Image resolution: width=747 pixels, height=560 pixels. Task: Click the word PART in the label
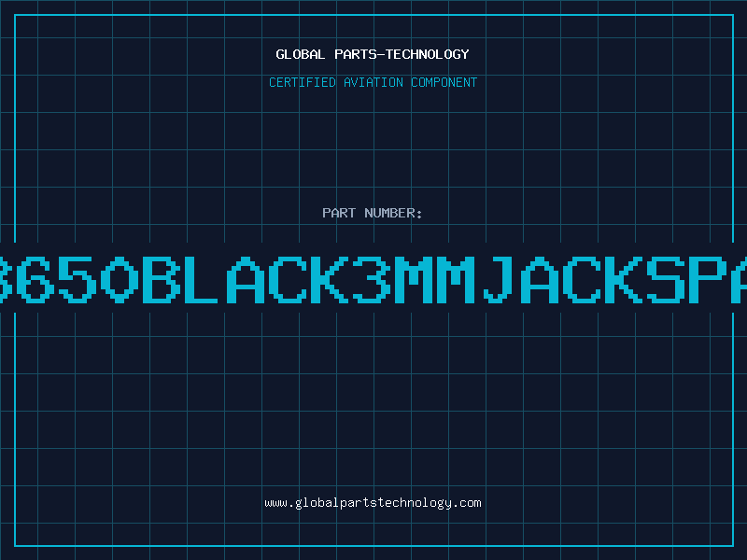click(x=339, y=213)
